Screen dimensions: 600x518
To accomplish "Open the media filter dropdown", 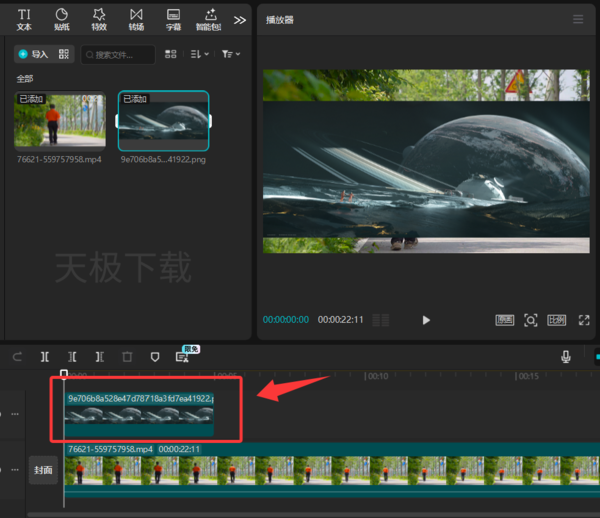I will pyautogui.click(x=231, y=54).
